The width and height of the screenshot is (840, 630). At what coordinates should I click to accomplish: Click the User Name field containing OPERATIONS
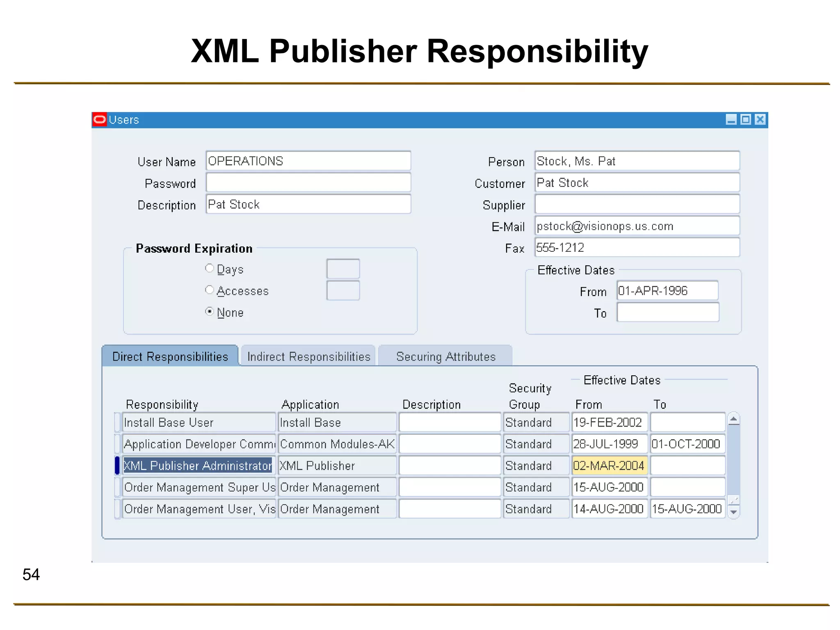point(308,161)
